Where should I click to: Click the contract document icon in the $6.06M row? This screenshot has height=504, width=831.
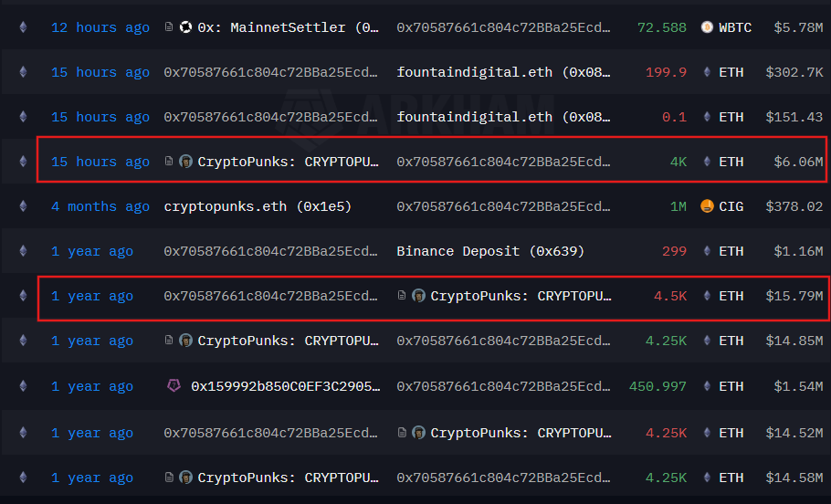tap(169, 161)
